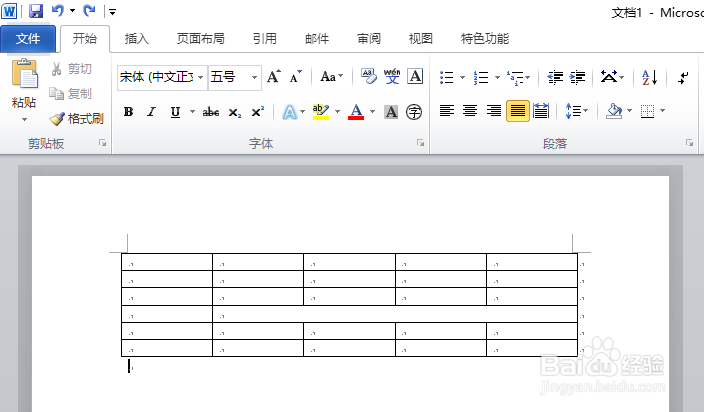
Task: Toggle superscript formatting
Action: [258, 112]
